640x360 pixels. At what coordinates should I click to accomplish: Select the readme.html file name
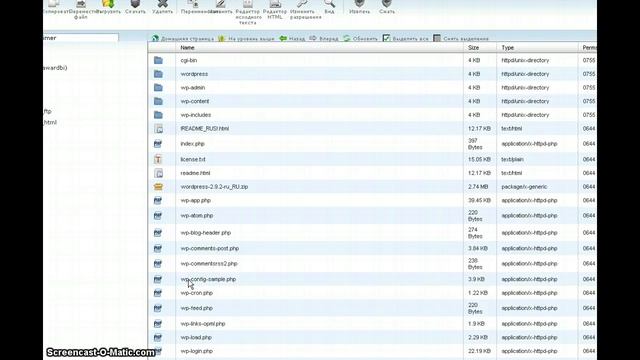tap(196, 173)
